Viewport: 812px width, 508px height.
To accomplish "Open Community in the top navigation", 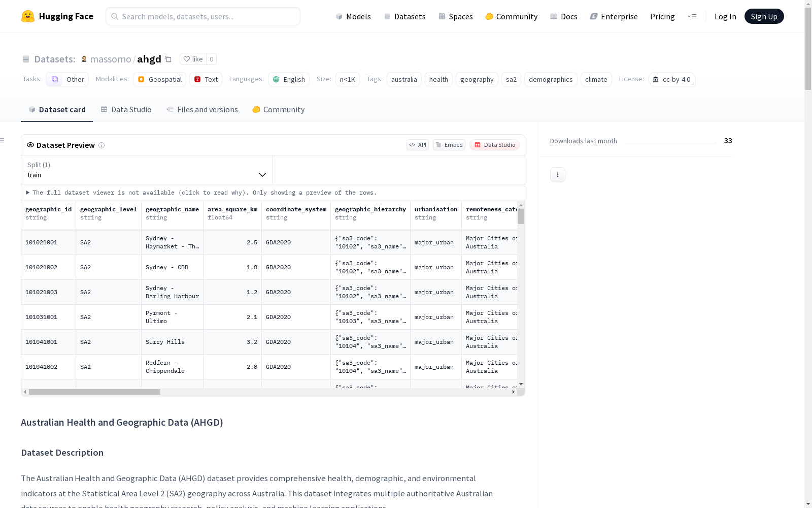I will [512, 16].
